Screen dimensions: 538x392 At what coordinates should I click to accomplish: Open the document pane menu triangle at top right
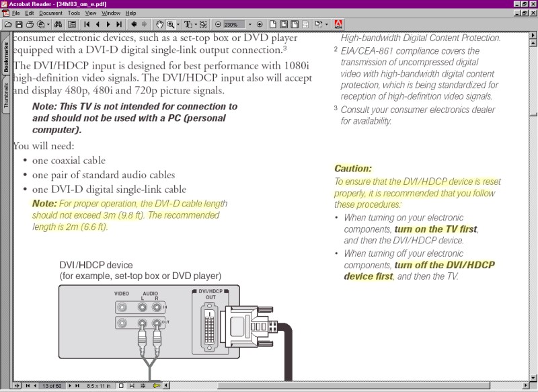[533, 35]
